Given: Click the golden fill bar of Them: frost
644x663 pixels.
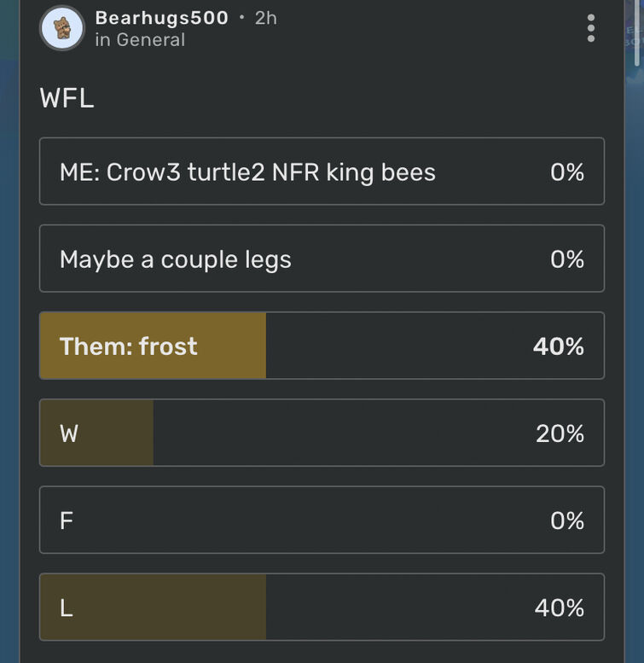Looking at the screenshot, I should [153, 346].
